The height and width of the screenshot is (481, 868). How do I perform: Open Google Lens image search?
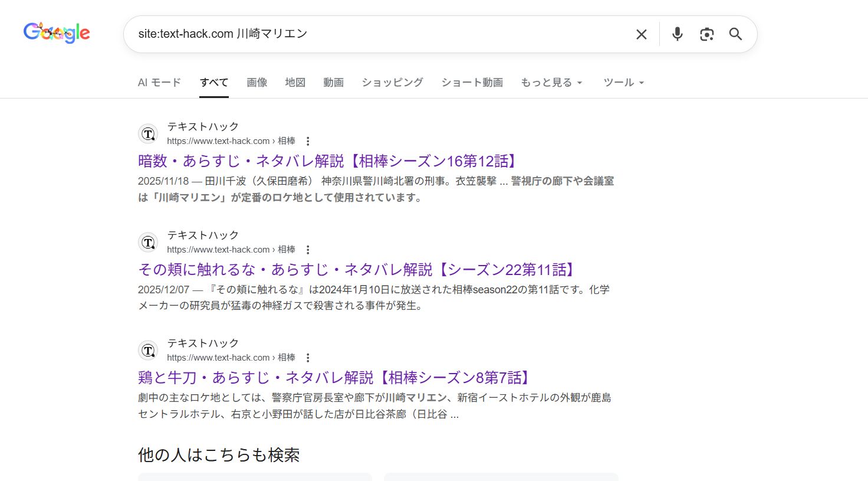click(x=706, y=34)
